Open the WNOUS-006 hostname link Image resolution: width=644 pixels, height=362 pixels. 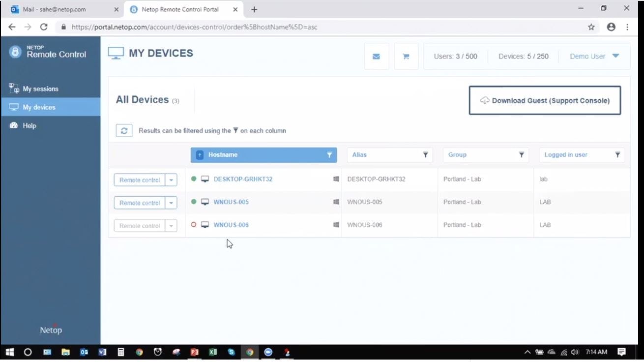coord(231,225)
